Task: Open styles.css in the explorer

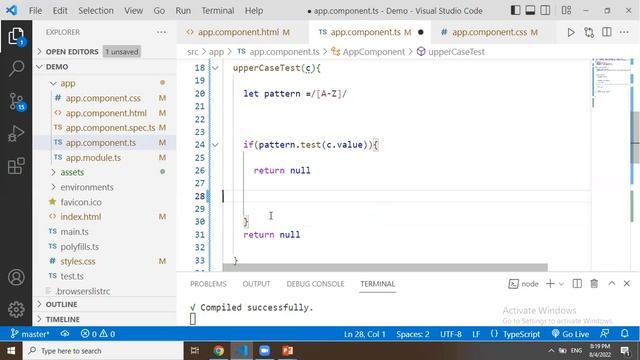Action: pyautogui.click(x=104, y=261)
